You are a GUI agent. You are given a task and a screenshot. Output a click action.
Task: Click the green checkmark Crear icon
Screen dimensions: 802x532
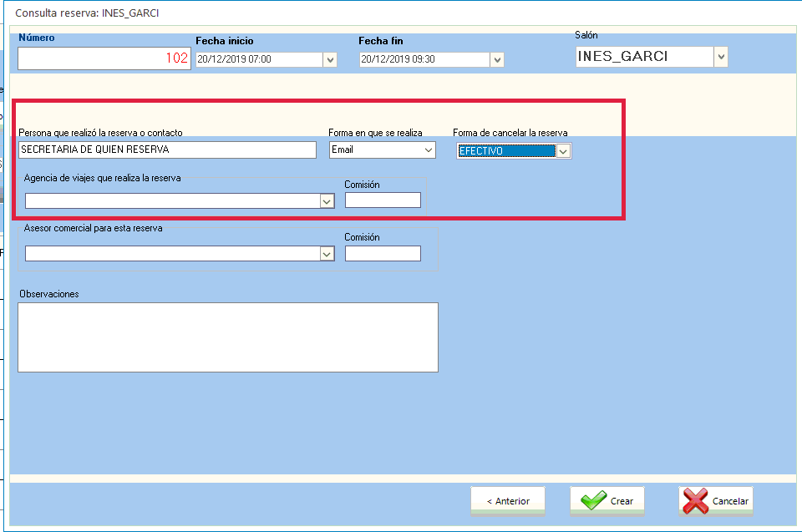[594, 501]
